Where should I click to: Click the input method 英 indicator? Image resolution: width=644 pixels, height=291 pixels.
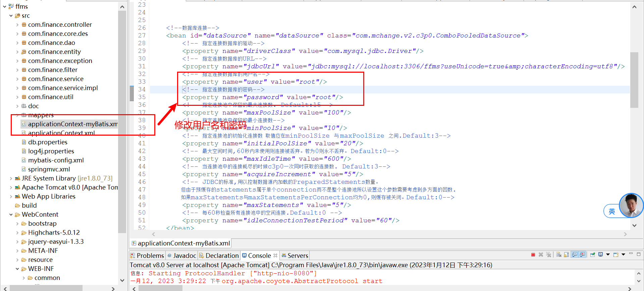pyautogui.click(x=612, y=211)
